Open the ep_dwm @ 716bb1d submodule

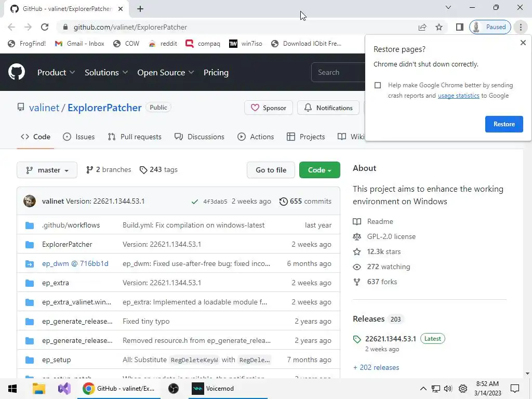point(75,263)
